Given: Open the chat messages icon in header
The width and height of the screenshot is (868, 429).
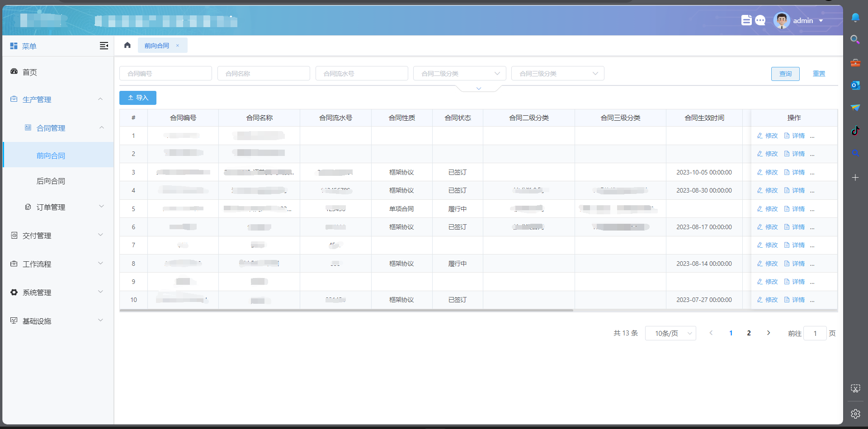Looking at the screenshot, I should 760,20.
